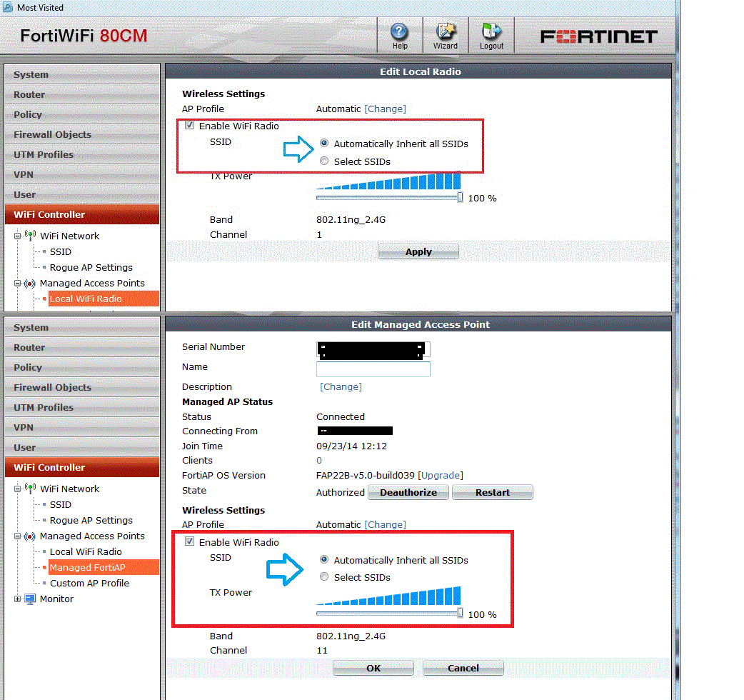Image resolution: width=744 pixels, height=700 pixels.
Task: Select Automatically Inherit all SSIDs for managed AP
Action: click(324, 559)
